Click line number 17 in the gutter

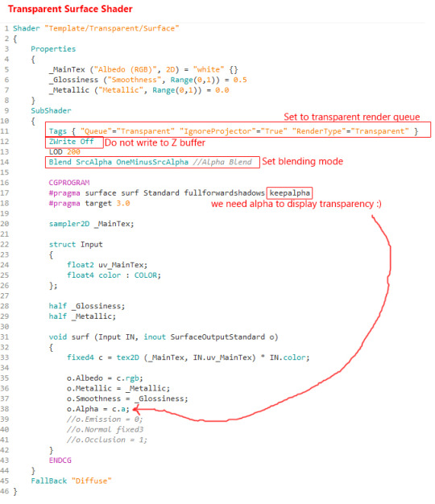point(5,193)
